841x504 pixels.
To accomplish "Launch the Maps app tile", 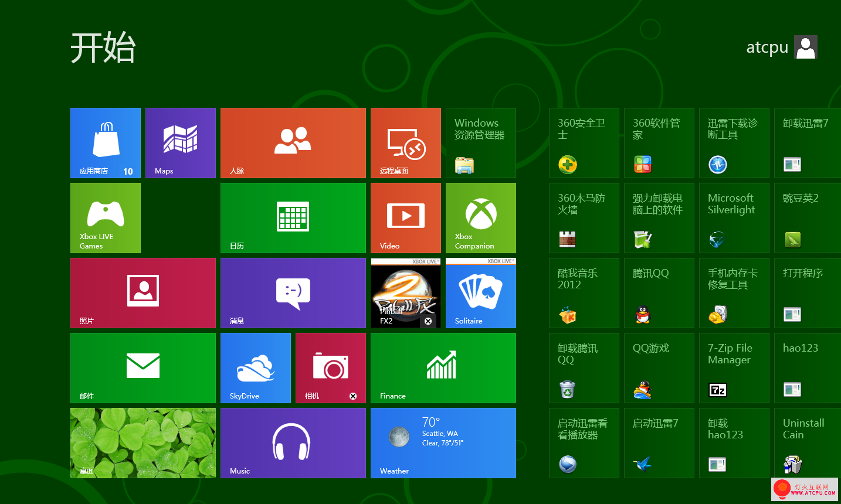I will [x=180, y=142].
